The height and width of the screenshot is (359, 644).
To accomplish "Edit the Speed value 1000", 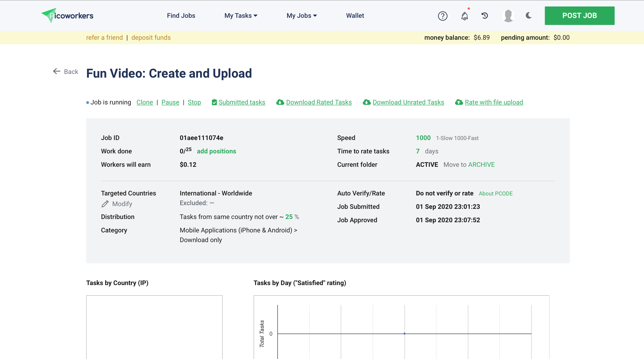I will point(423,138).
